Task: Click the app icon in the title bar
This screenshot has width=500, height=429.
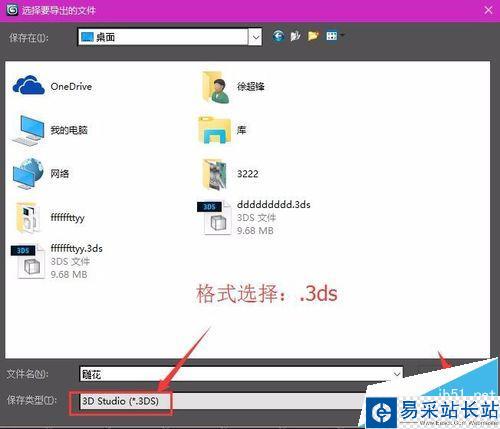Action: pos(12,10)
